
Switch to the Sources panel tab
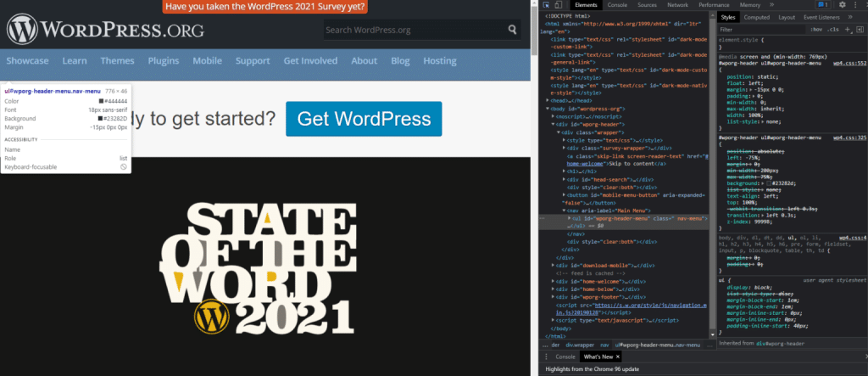tap(647, 4)
